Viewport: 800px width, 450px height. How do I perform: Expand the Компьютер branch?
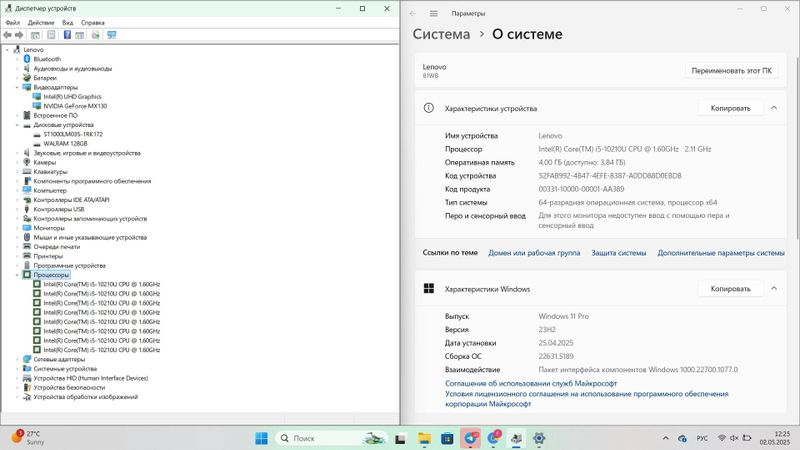17,190
